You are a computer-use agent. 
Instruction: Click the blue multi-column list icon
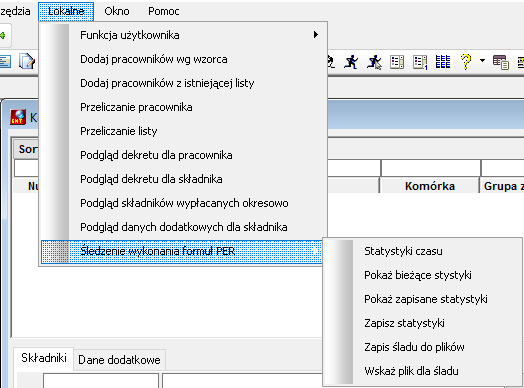pyautogui.click(x=443, y=62)
